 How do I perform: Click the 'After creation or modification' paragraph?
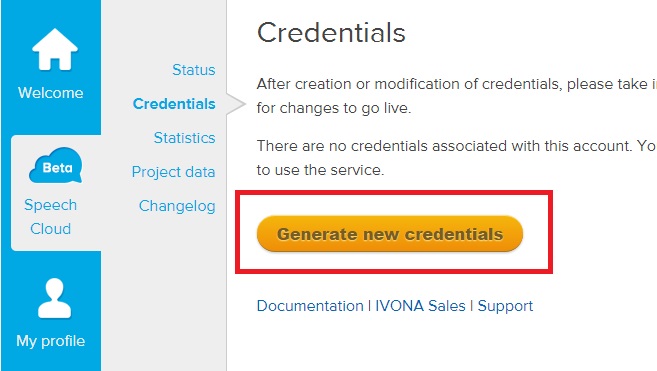click(457, 96)
